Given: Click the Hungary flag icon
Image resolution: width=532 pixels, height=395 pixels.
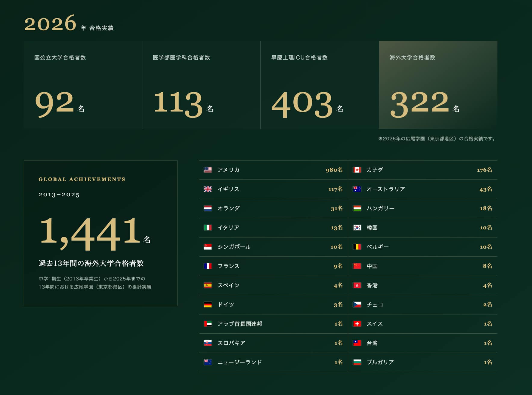Looking at the screenshot, I should (357, 208).
